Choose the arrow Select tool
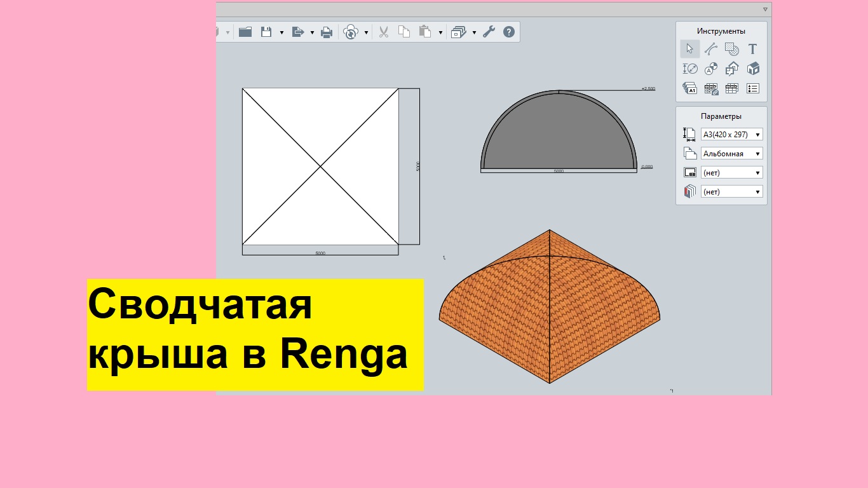This screenshot has width=868, height=488. pos(690,49)
